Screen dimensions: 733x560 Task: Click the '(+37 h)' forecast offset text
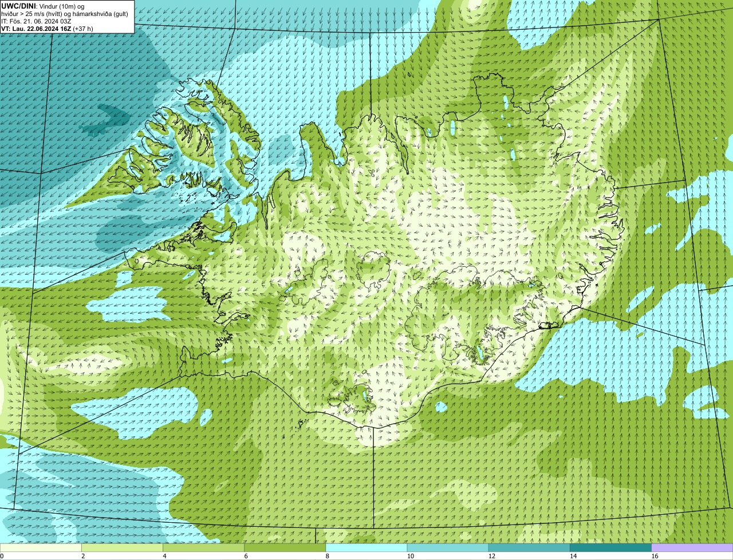pos(83,29)
